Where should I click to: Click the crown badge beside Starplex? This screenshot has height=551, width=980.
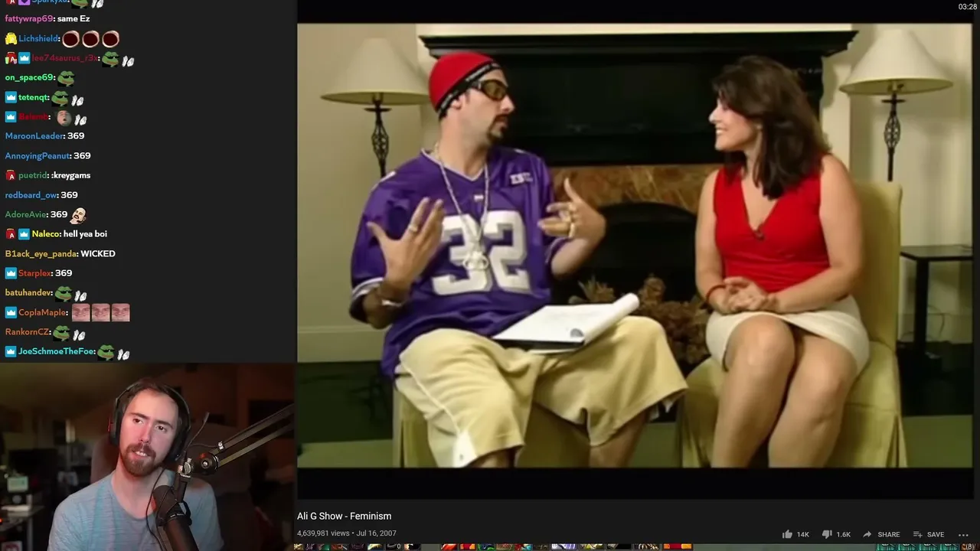(11, 273)
